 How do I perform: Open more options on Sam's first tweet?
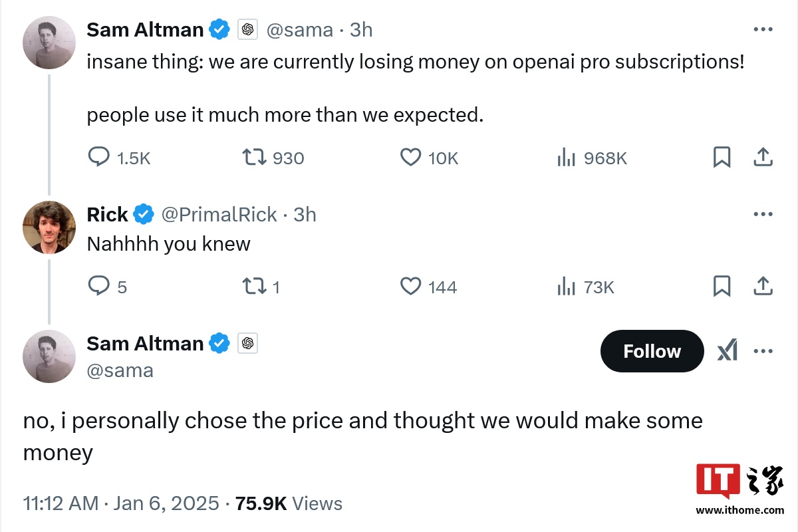(x=763, y=29)
